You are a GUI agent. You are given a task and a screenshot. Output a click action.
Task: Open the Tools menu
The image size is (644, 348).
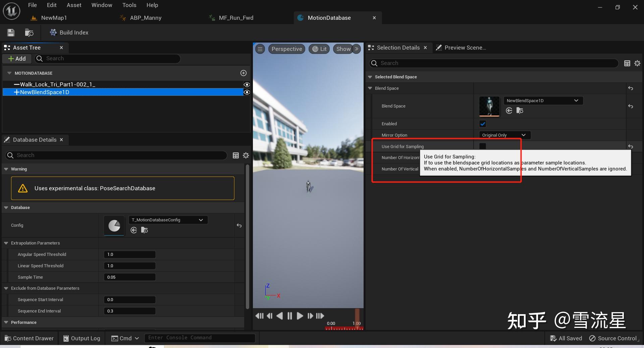(129, 5)
